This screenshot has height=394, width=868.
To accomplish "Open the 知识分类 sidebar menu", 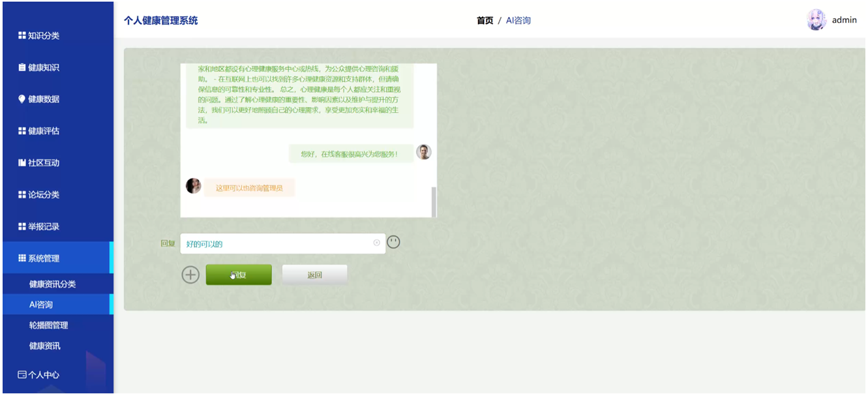I will (x=57, y=36).
